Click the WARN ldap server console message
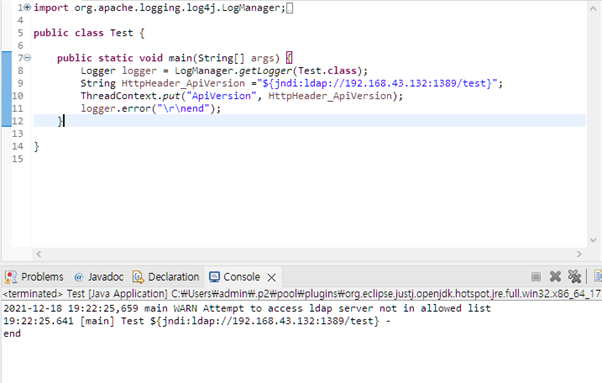The image size is (602, 383). (247, 308)
